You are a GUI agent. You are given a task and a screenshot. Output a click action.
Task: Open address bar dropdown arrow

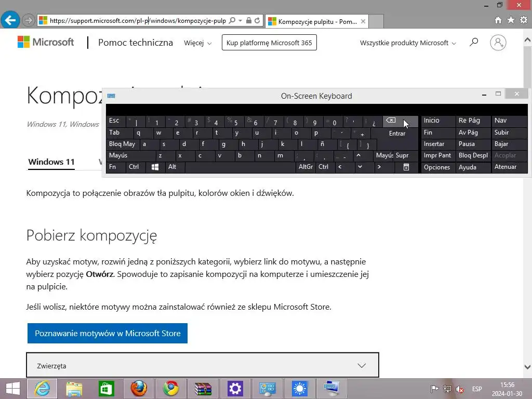[x=240, y=20]
